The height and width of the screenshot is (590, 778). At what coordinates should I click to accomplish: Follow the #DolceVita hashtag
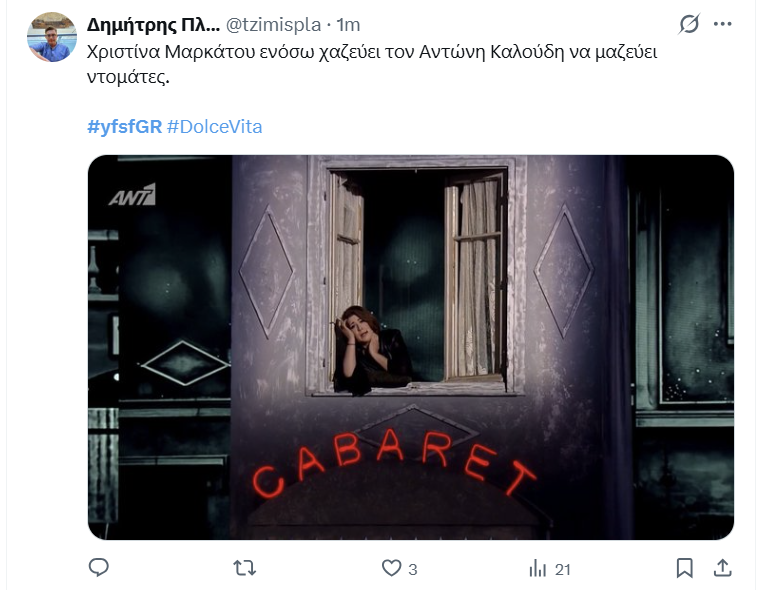pyautogui.click(x=214, y=127)
